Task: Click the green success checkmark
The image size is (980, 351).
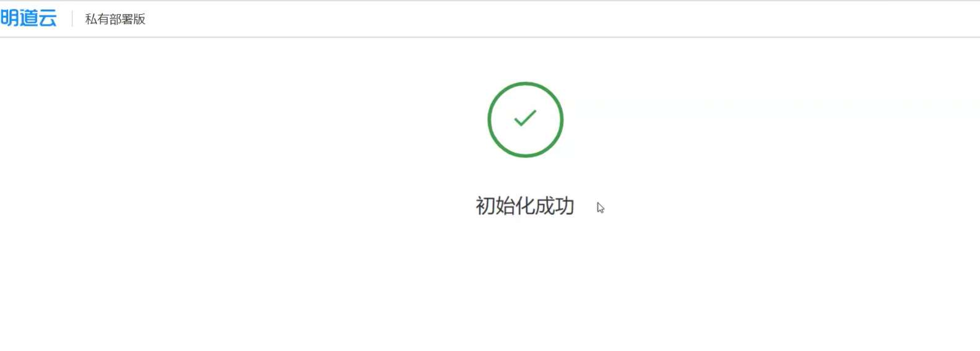Action: pos(525,118)
